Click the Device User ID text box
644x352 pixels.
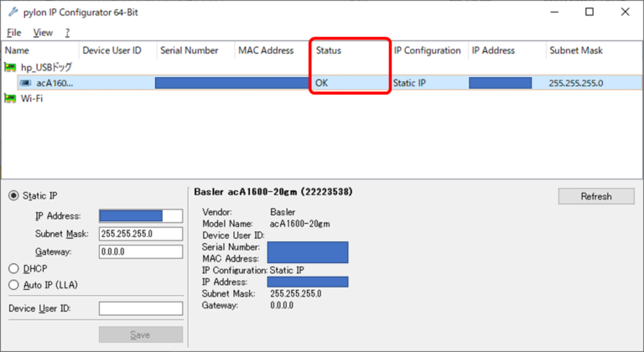coord(140,308)
